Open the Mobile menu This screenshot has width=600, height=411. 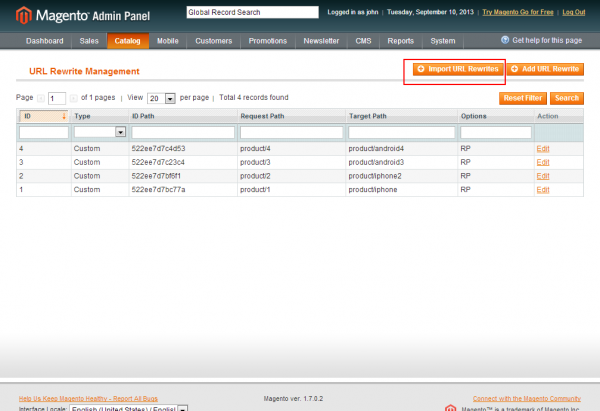pyautogui.click(x=168, y=41)
